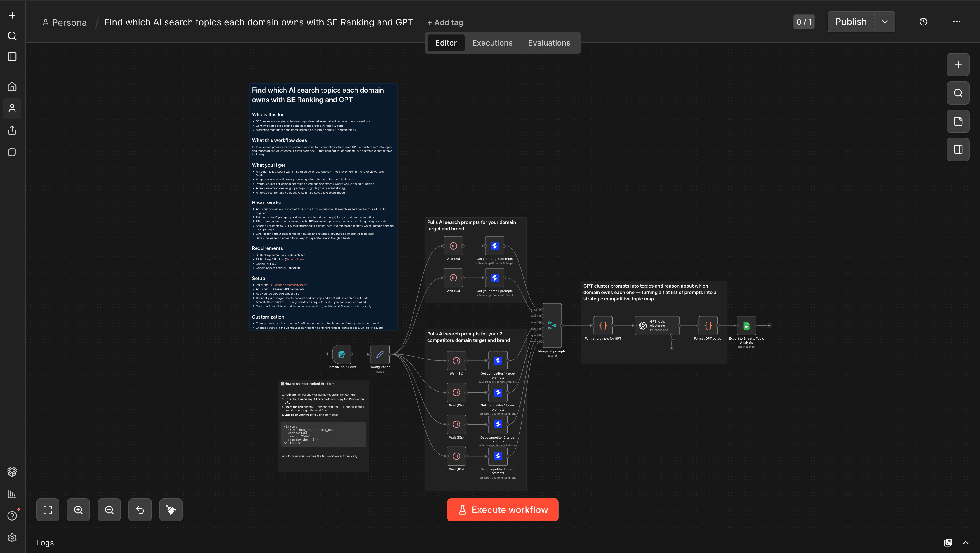Toggle the left sidebar panel icon
980x553 pixels.
12,57
